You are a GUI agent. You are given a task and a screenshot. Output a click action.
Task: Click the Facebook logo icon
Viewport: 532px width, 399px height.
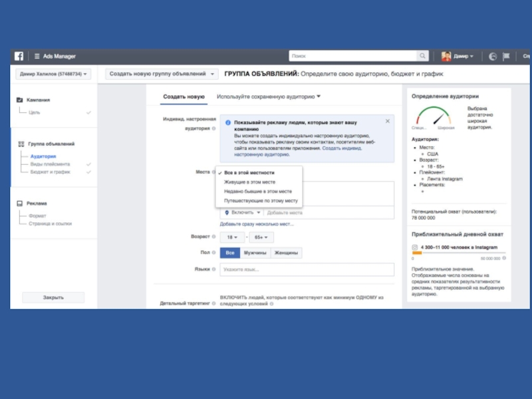coord(19,56)
